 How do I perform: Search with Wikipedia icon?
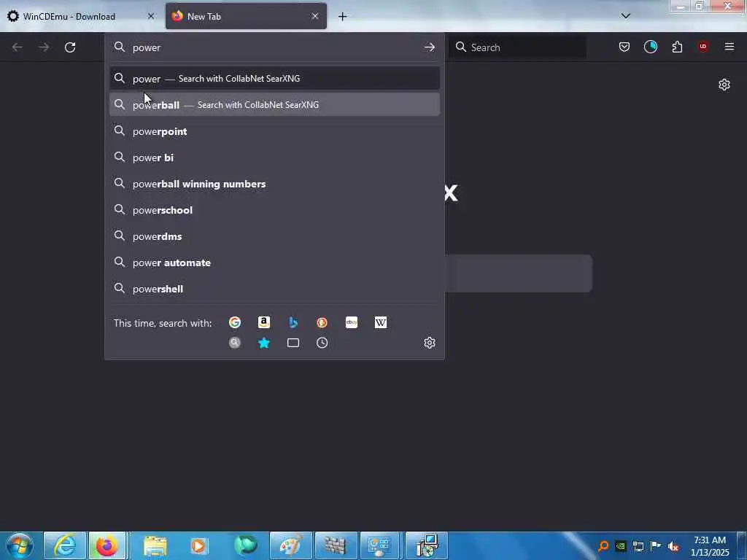click(381, 322)
